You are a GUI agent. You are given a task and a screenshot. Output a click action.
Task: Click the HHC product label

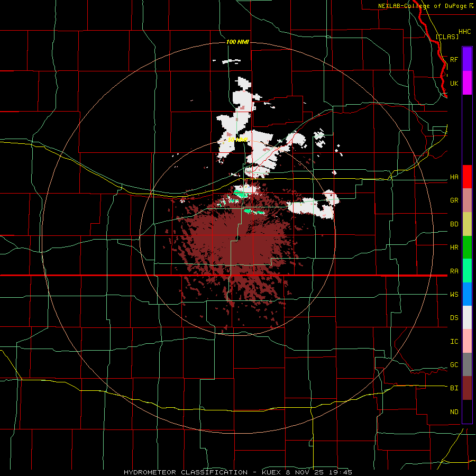464,32
